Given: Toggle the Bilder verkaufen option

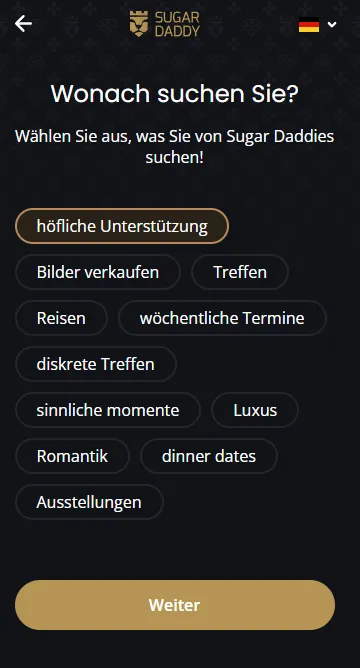Looking at the screenshot, I should (x=98, y=272).
